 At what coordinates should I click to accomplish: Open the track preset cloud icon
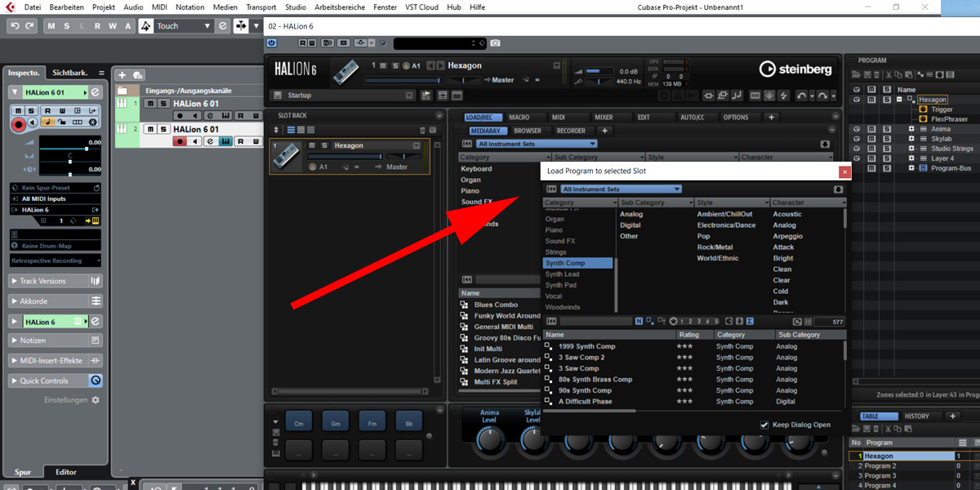pos(138,74)
